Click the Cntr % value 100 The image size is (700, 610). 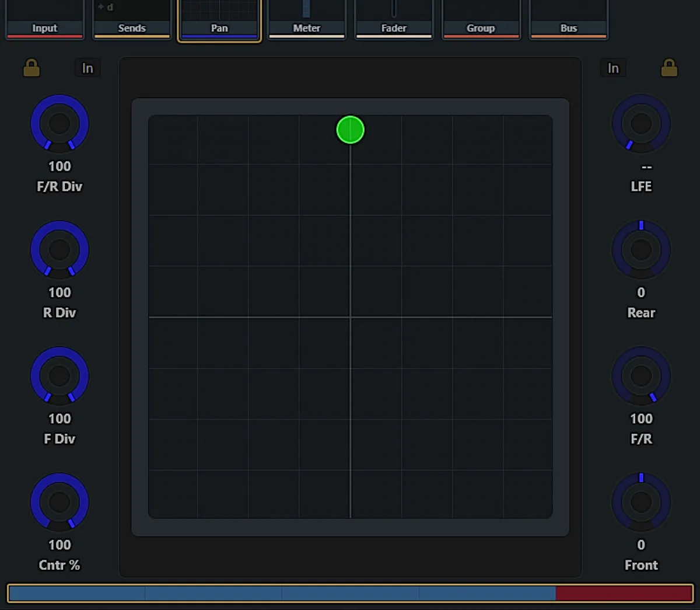pyautogui.click(x=60, y=545)
